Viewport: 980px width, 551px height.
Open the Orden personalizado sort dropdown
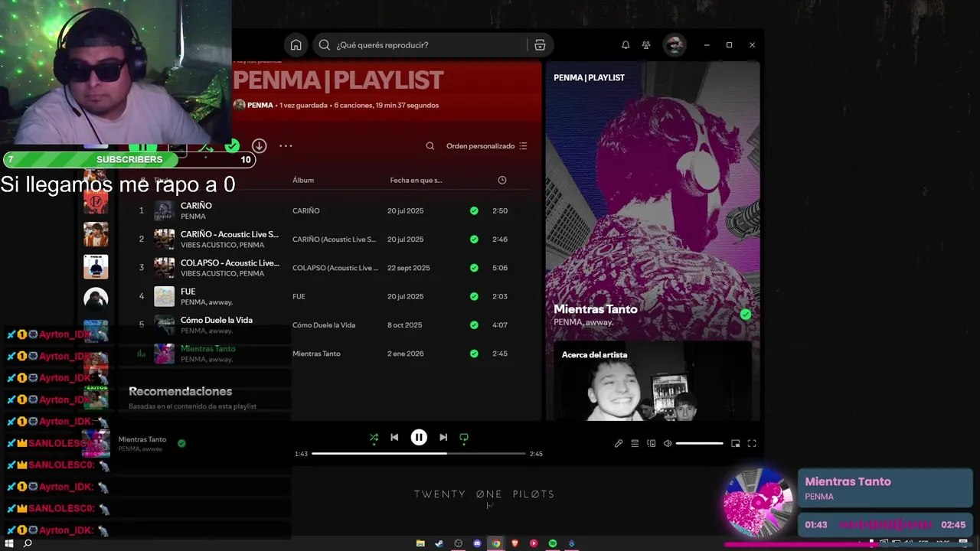pos(487,146)
